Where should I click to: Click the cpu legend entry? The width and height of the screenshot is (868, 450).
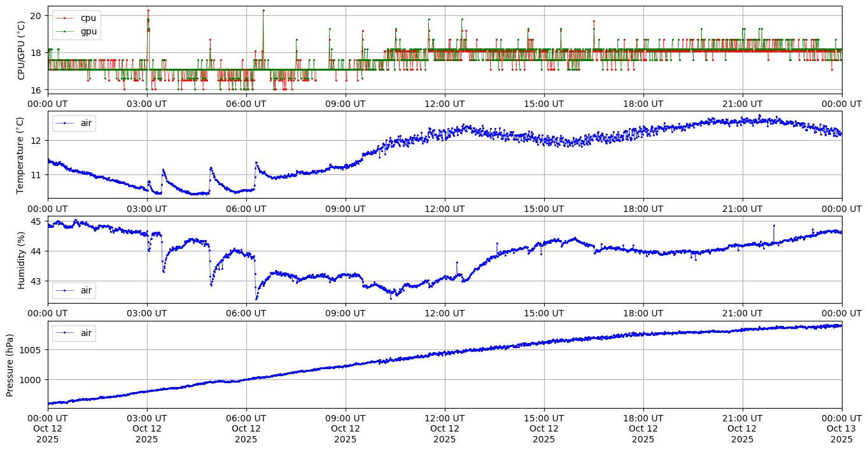pyautogui.click(x=89, y=18)
